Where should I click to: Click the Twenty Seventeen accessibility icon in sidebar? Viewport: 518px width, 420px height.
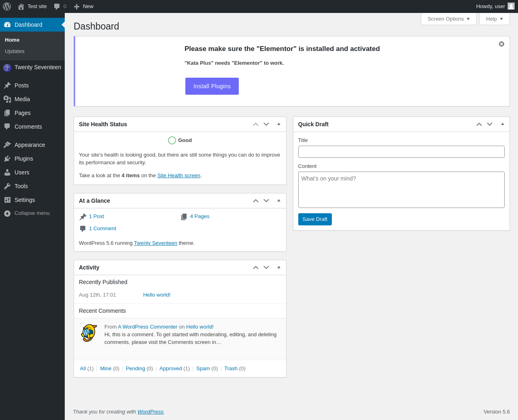[x=7, y=68]
